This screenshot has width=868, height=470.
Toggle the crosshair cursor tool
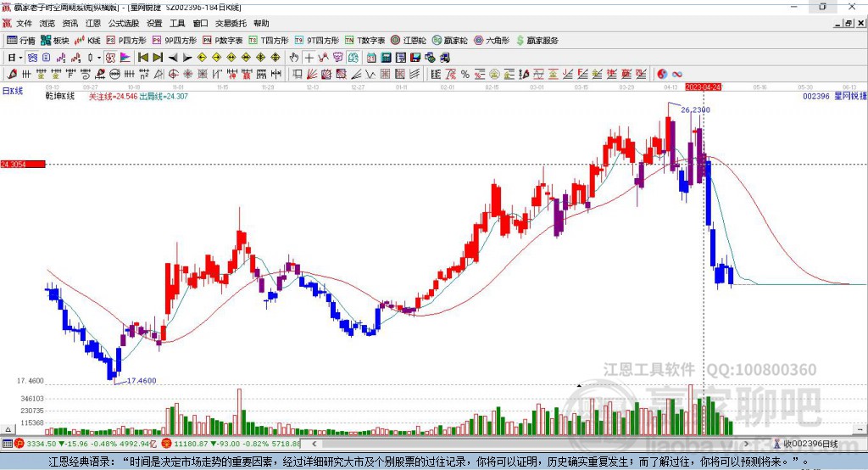point(309,58)
